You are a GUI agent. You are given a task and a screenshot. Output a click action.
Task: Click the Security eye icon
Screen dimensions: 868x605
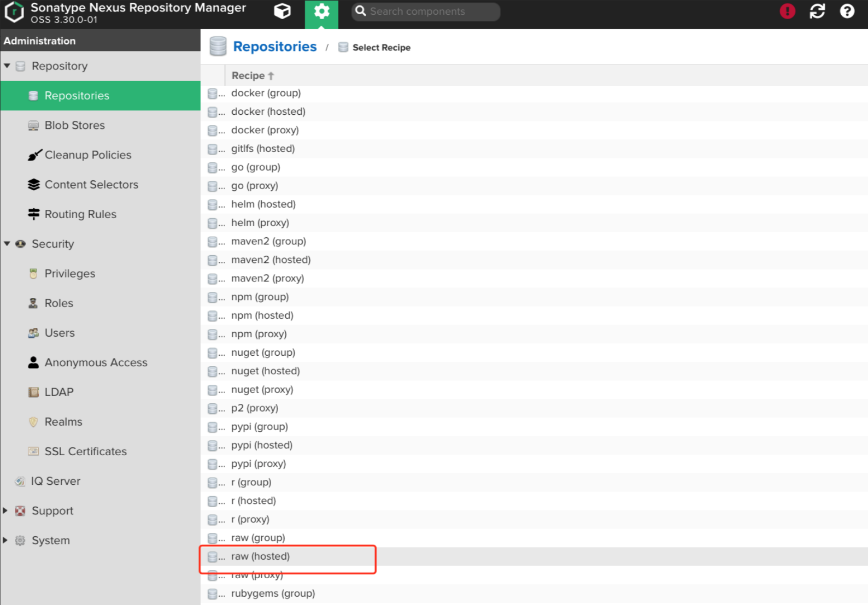[x=20, y=244]
